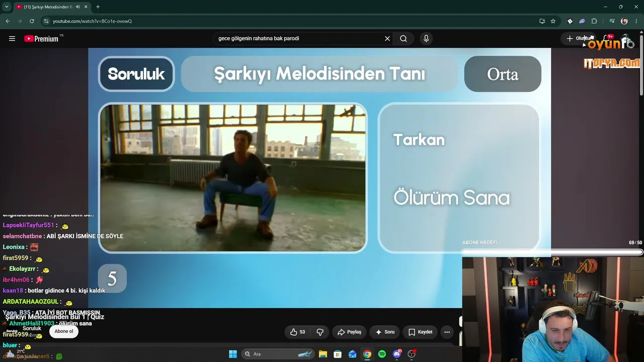Click the artist name 'Tarkan'

point(419,140)
